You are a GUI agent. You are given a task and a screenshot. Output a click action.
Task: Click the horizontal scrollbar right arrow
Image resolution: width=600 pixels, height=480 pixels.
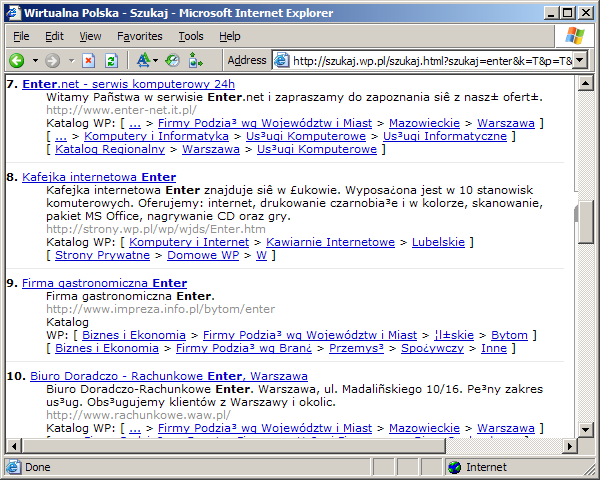tap(570, 446)
